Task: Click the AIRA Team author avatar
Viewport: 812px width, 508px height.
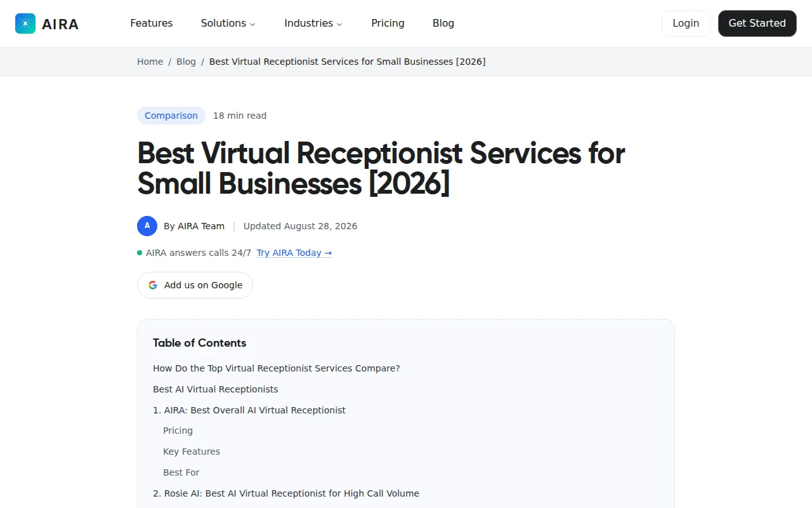Action: tap(147, 226)
